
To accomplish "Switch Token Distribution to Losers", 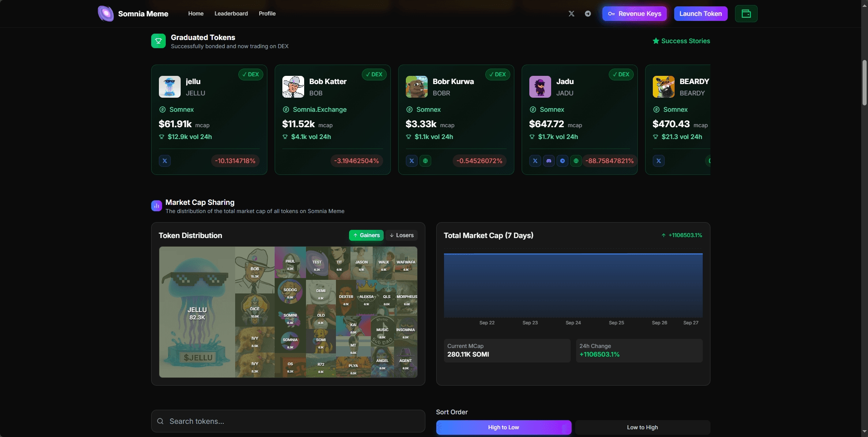I will coord(402,235).
